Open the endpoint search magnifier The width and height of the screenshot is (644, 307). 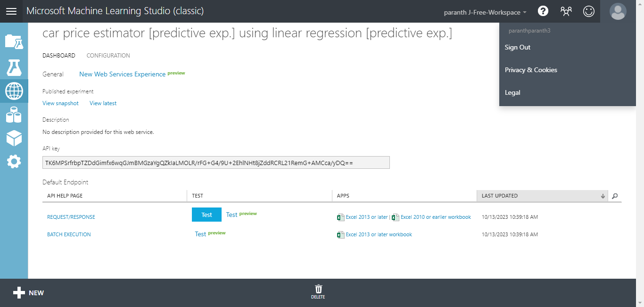614,196
